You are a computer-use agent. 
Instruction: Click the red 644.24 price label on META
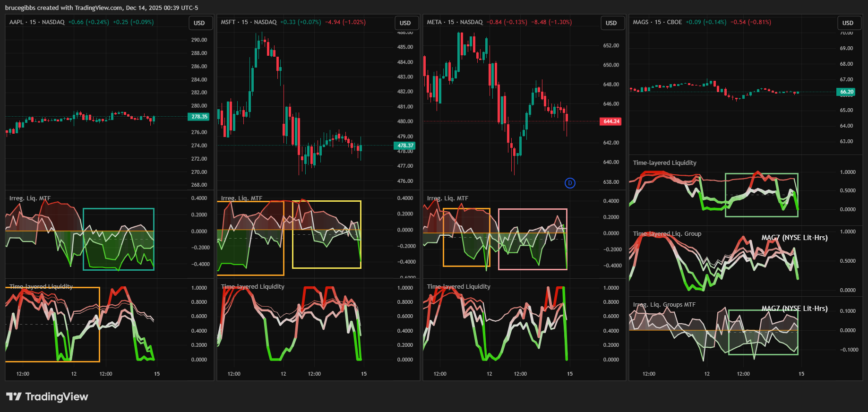click(x=611, y=121)
